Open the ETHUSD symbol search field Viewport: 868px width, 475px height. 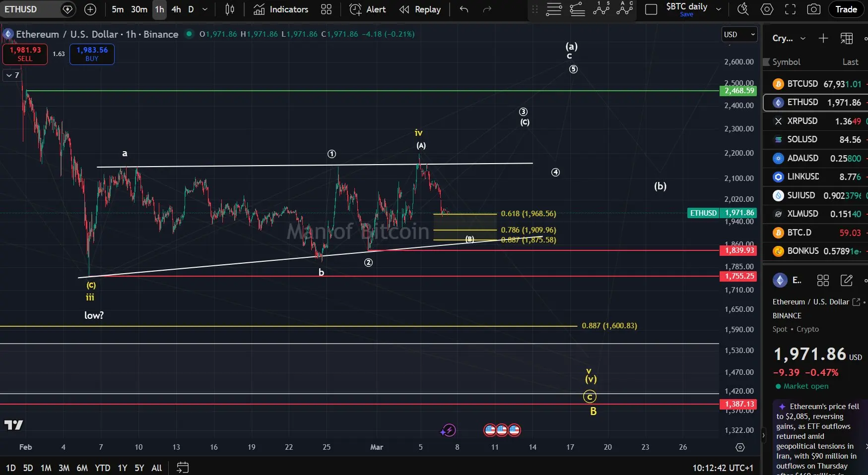(x=30, y=9)
